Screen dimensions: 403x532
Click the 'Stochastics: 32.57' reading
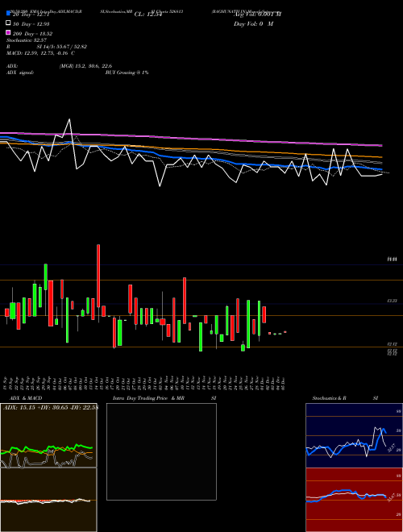[26, 40]
